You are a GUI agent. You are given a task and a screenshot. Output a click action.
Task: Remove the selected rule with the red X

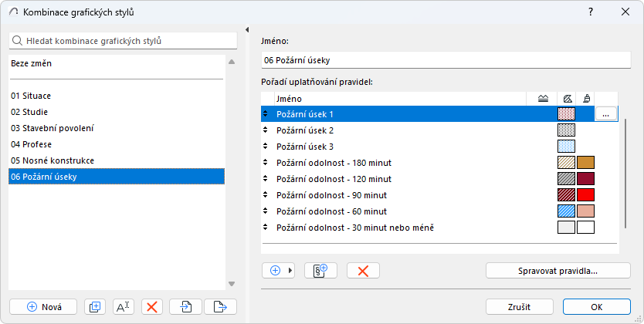tap(363, 270)
